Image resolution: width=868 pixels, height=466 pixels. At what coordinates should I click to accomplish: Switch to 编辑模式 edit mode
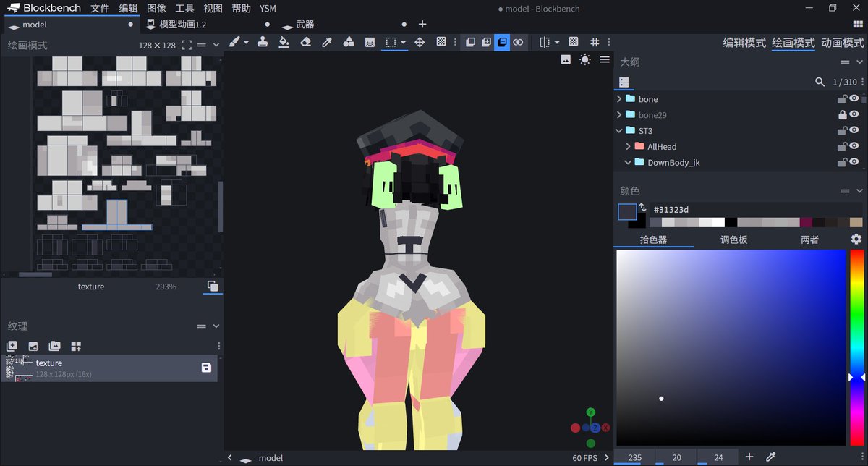744,43
